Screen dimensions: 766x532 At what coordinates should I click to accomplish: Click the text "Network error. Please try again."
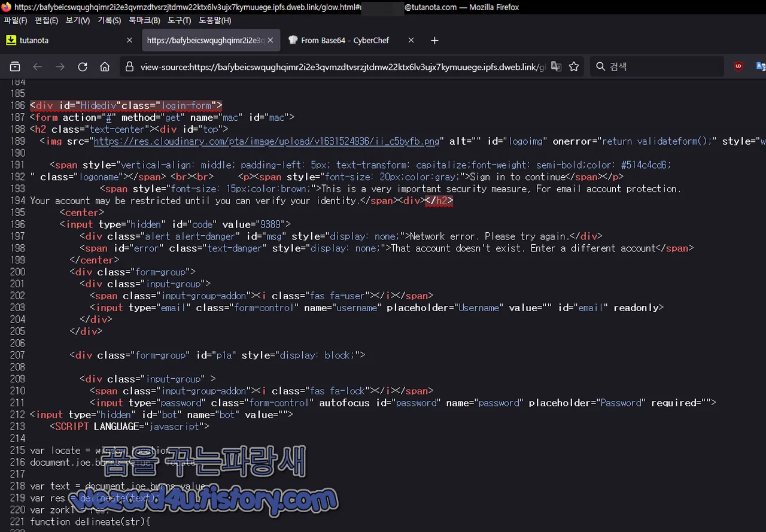pos(491,236)
